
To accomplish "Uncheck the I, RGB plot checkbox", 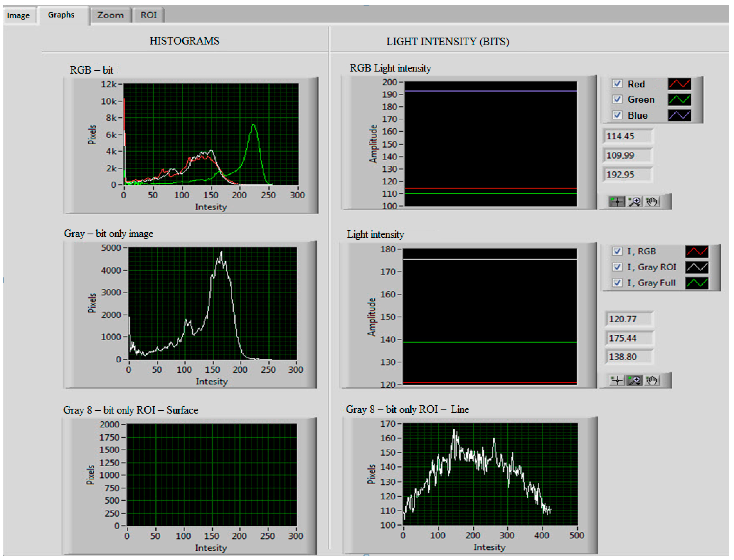I will click(617, 251).
